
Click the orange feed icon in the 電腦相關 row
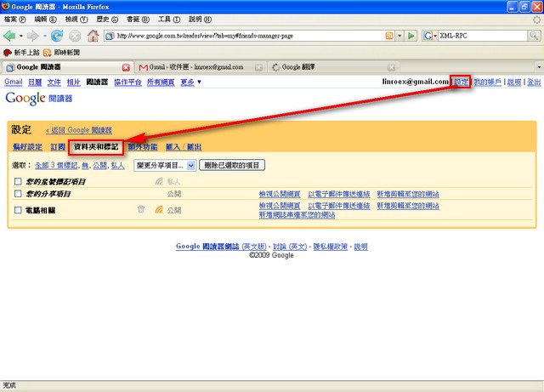[159, 209]
